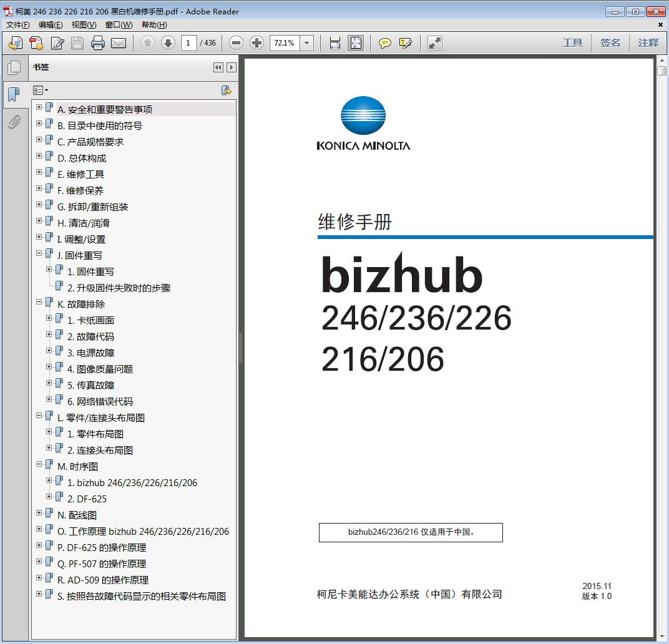Enter read mode expand icon
669x644 pixels.
point(435,43)
